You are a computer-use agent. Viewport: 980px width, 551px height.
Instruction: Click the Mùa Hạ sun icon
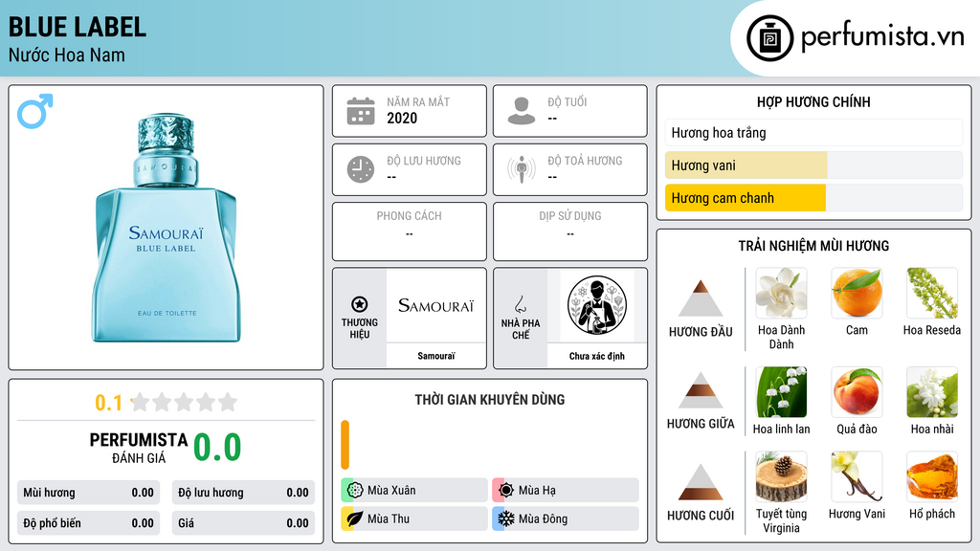pyautogui.click(x=506, y=490)
